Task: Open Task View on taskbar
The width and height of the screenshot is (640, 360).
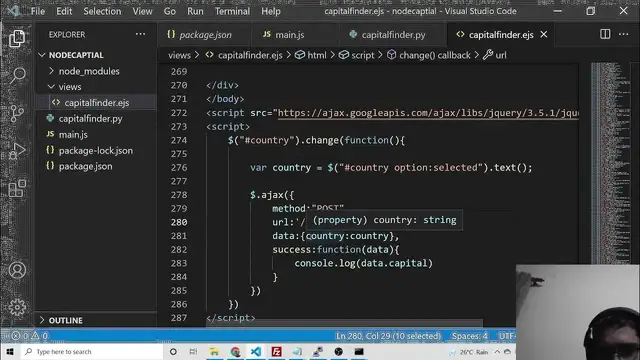Action: pos(193,351)
